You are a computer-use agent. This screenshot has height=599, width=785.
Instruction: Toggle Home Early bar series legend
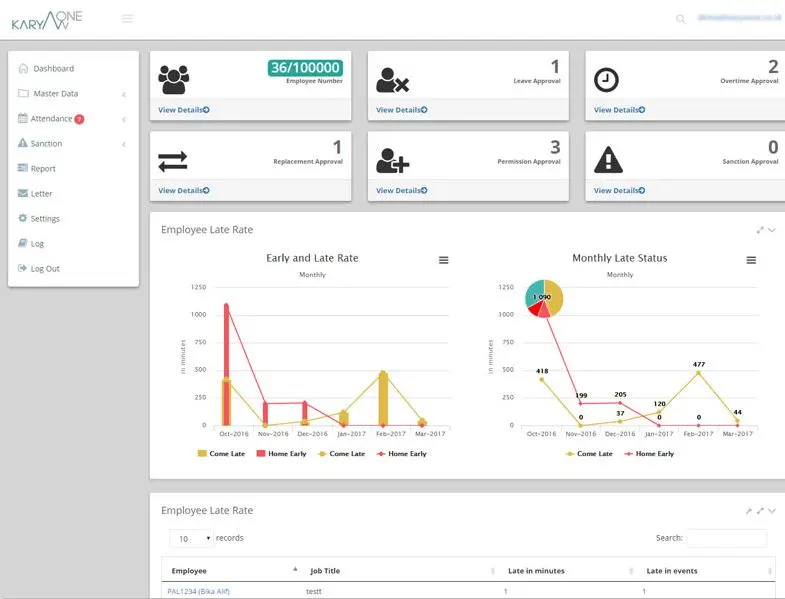pos(283,453)
